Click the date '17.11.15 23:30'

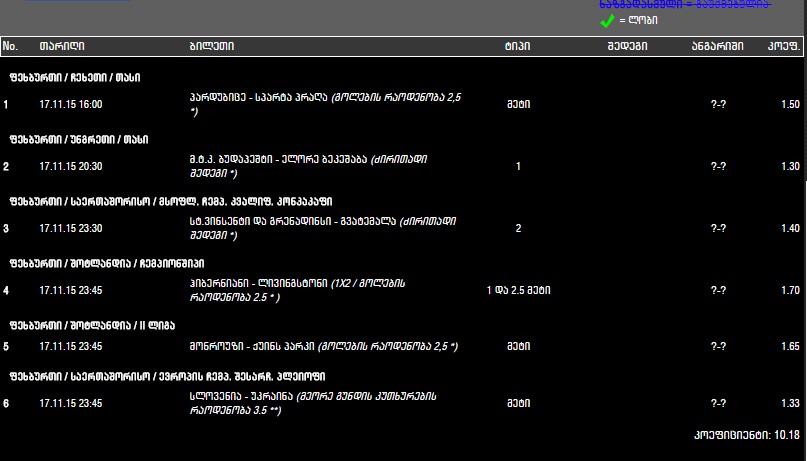click(x=71, y=228)
